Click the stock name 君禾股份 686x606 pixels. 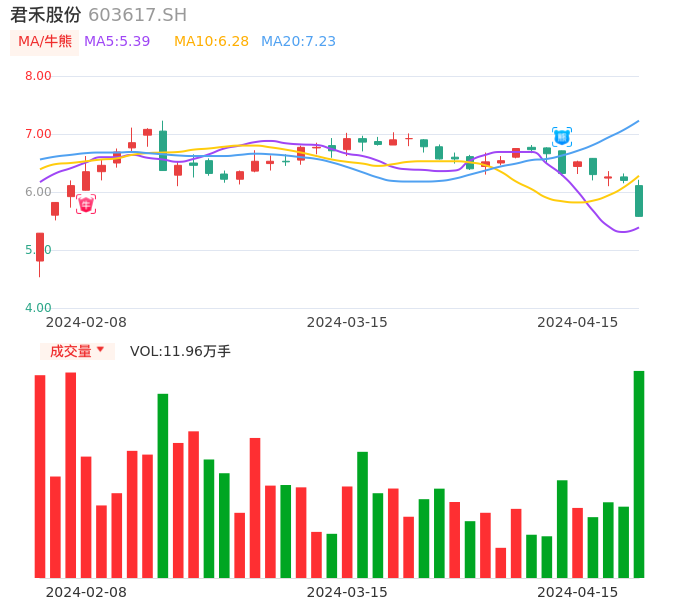(45, 15)
